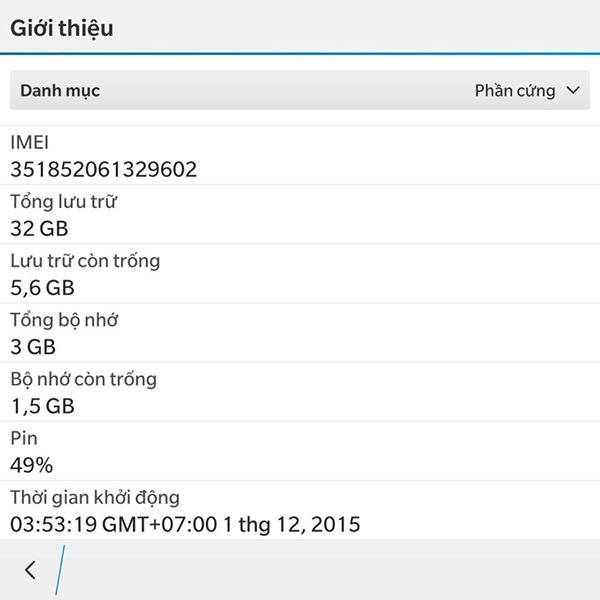Select the Giới thiệu page title
Image resolution: width=600 pixels, height=600 pixels.
(x=62, y=29)
